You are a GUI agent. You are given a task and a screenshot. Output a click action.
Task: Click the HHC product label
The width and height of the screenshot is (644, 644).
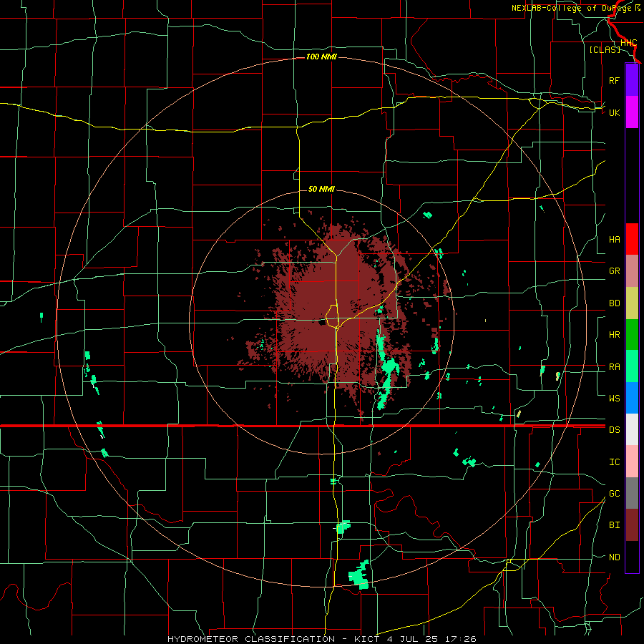(x=628, y=43)
